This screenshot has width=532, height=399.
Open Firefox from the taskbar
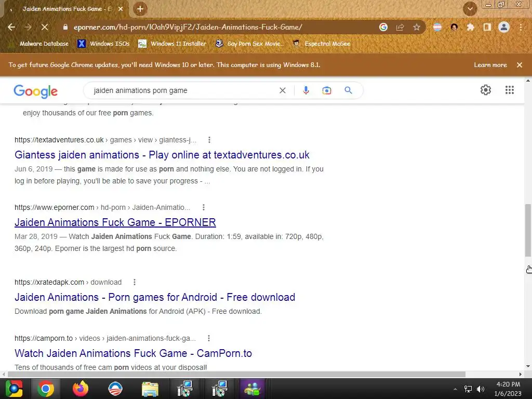tap(81, 389)
